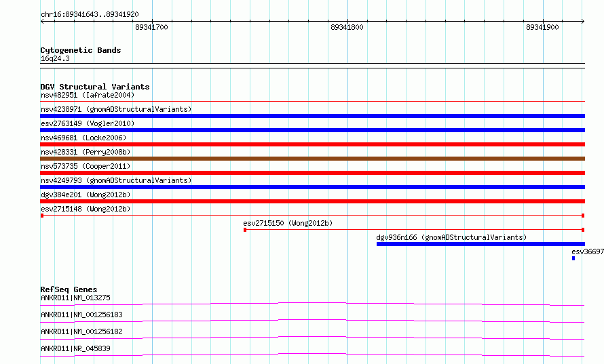Click the ANKRD11|NM_001256183 transcript label

pos(81,315)
